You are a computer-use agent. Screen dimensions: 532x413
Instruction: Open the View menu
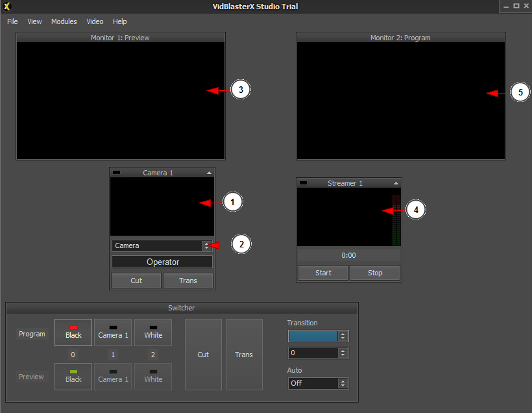(34, 21)
